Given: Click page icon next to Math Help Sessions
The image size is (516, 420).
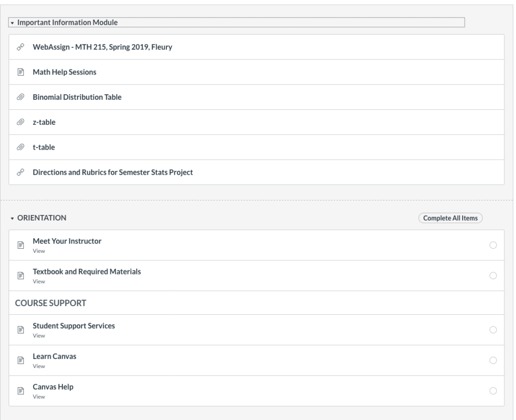Looking at the screenshot, I should (x=21, y=73).
